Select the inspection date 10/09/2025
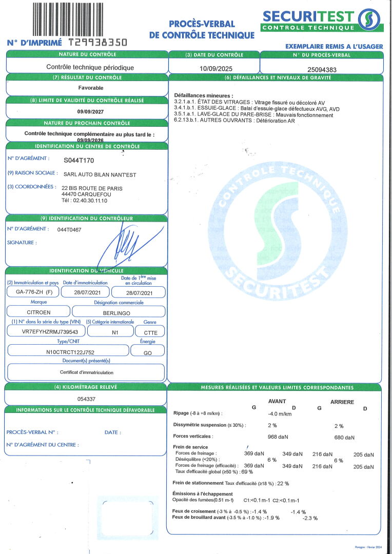The width and height of the screenshot is (392, 554). click(214, 68)
